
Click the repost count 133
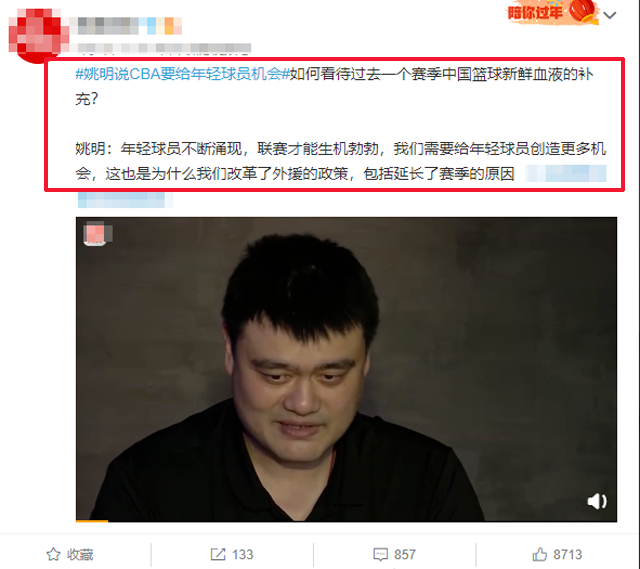tap(243, 554)
